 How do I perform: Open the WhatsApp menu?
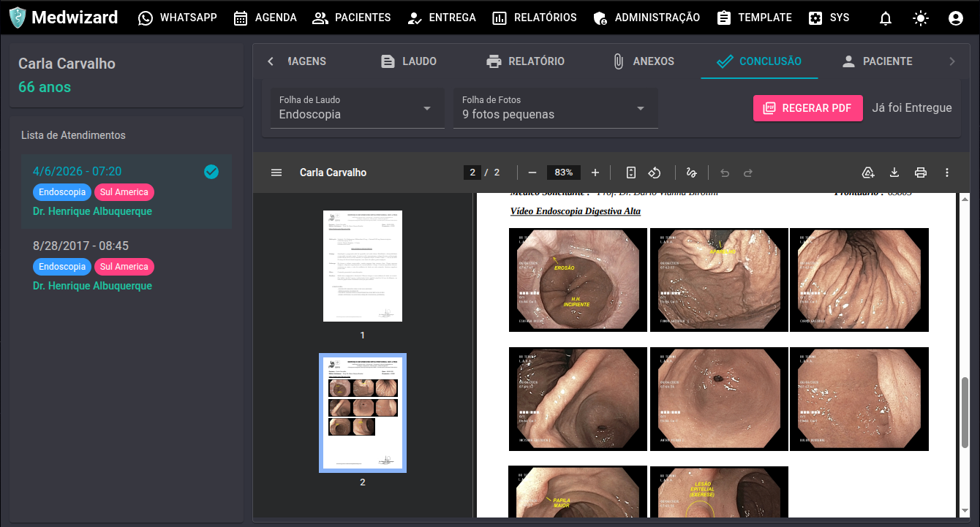coord(178,18)
